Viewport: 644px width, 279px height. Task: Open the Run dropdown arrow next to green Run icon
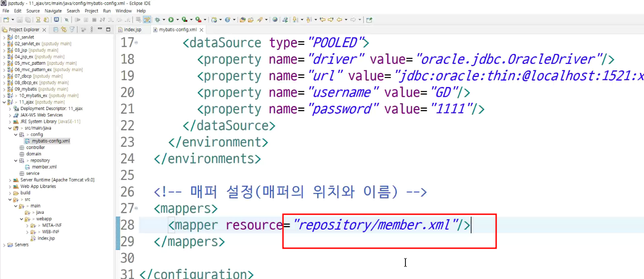click(177, 20)
